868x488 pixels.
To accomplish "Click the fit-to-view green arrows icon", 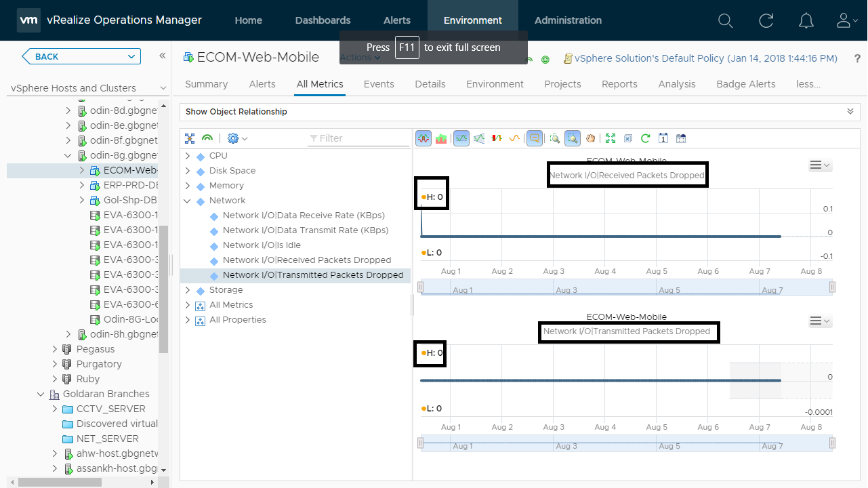I will [x=611, y=138].
